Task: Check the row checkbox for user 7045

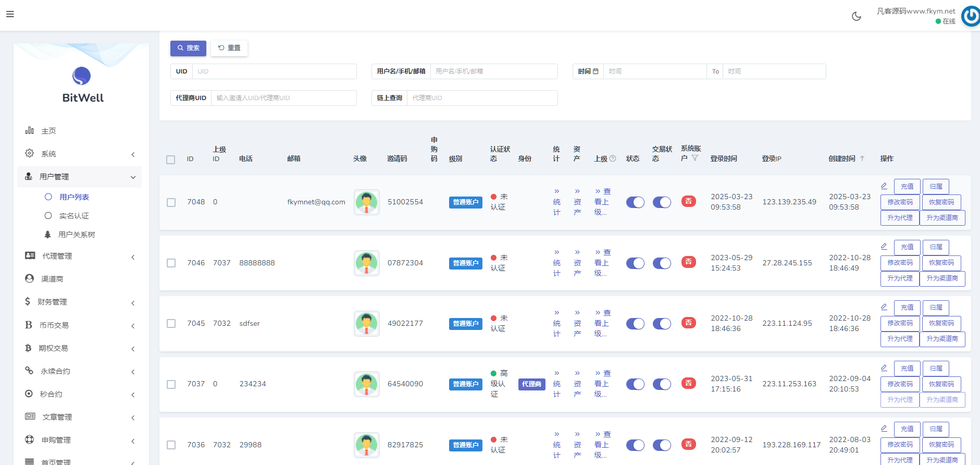Action: tap(171, 324)
